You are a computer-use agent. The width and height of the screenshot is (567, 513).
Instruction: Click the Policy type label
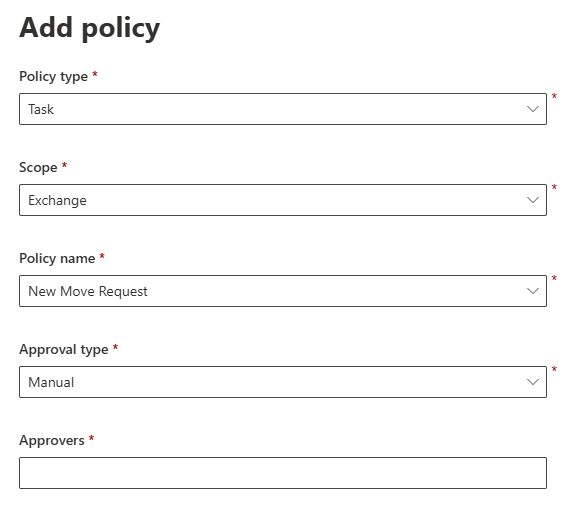point(54,77)
